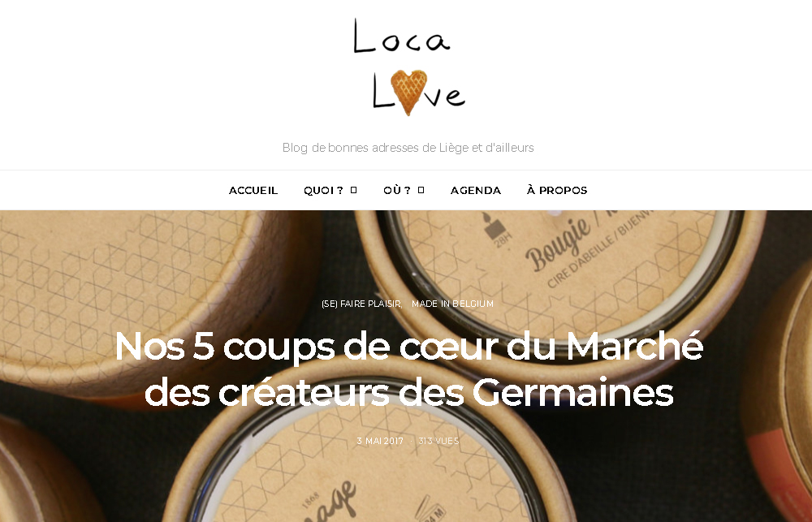This screenshot has height=522, width=812.
Task: Click the bottom center candle jar lid
Action: coord(362,466)
